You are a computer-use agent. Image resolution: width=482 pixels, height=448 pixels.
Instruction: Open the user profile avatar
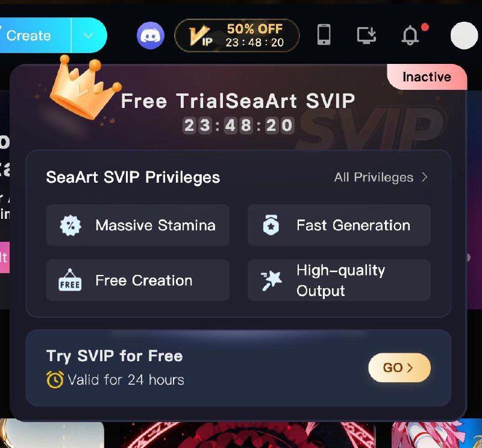(464, 36)
